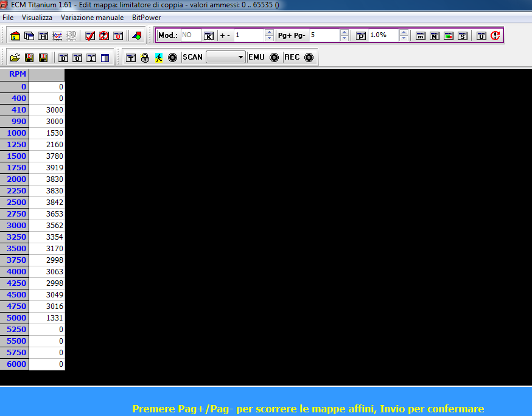
Task: Click the red zero window icon
Action: [x=118, y=36]
